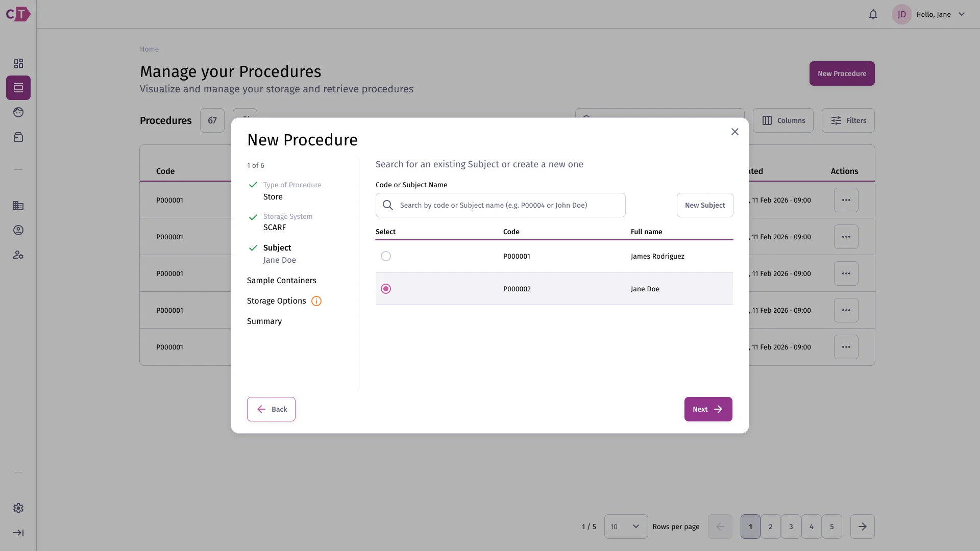
Task: Select Jane Doe radio button
Action: pyautogui.click(x=386, y=289)
